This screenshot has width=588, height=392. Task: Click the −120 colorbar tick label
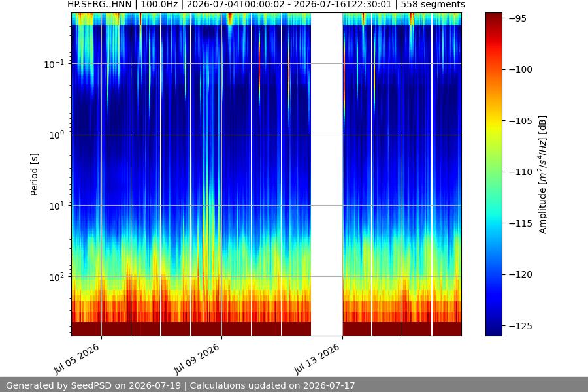click(520, 274)
